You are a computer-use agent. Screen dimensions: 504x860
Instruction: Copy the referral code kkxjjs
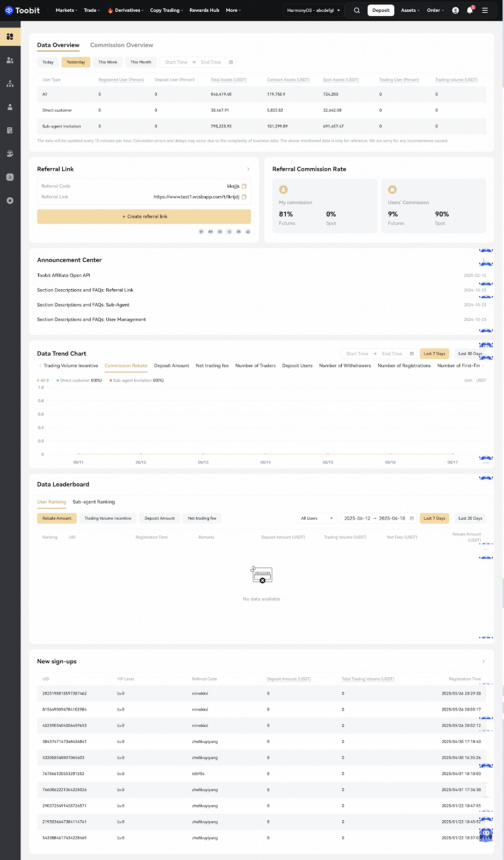coord(244,186)
